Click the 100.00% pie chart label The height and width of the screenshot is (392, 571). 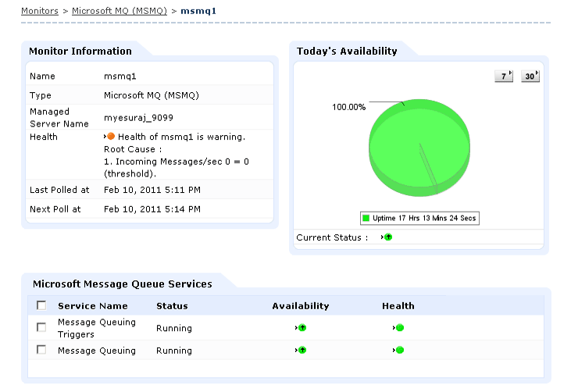(348, 107)
